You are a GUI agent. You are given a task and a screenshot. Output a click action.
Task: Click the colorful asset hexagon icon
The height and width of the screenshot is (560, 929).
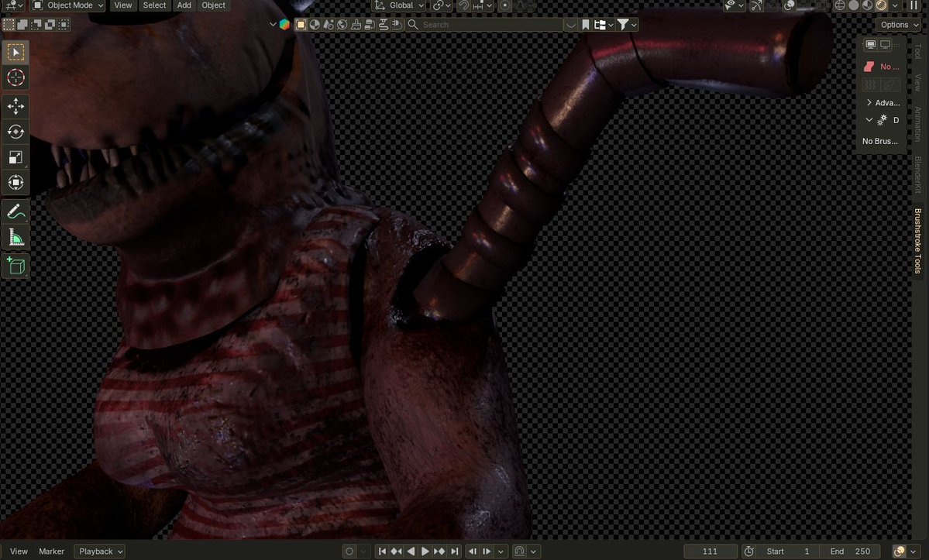tap(284, 24)
